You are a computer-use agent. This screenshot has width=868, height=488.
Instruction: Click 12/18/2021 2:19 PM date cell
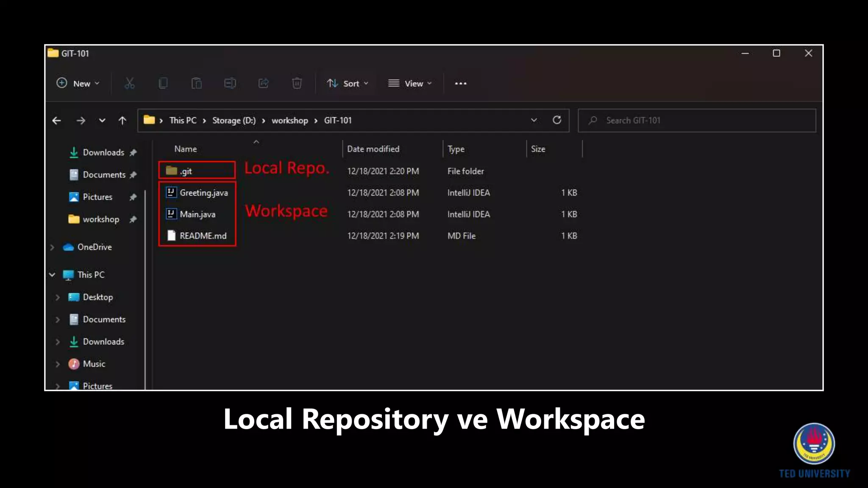click(383, 236)
